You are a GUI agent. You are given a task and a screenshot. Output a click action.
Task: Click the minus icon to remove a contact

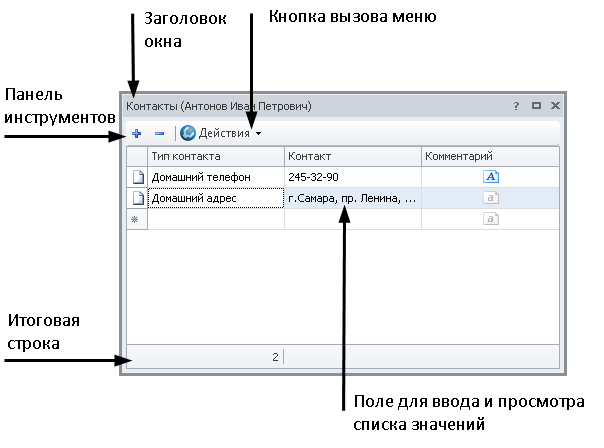(x=159, y=132)
